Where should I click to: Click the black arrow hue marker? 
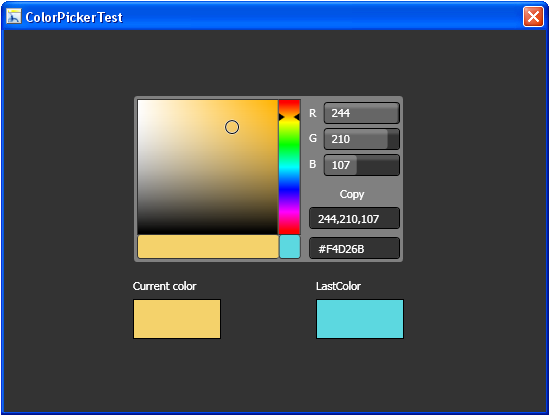(x=289, y=117)
